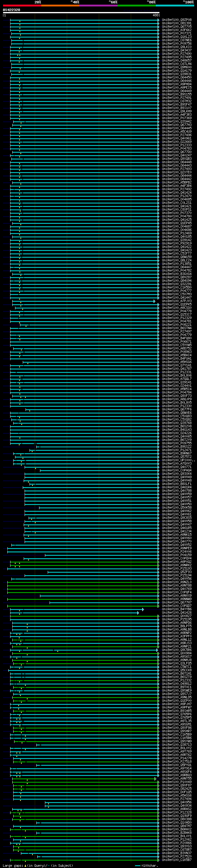The image size is (197, 868).
Task: Click UniRef100_Q38713 entry
Action: (x=177, y=744)
